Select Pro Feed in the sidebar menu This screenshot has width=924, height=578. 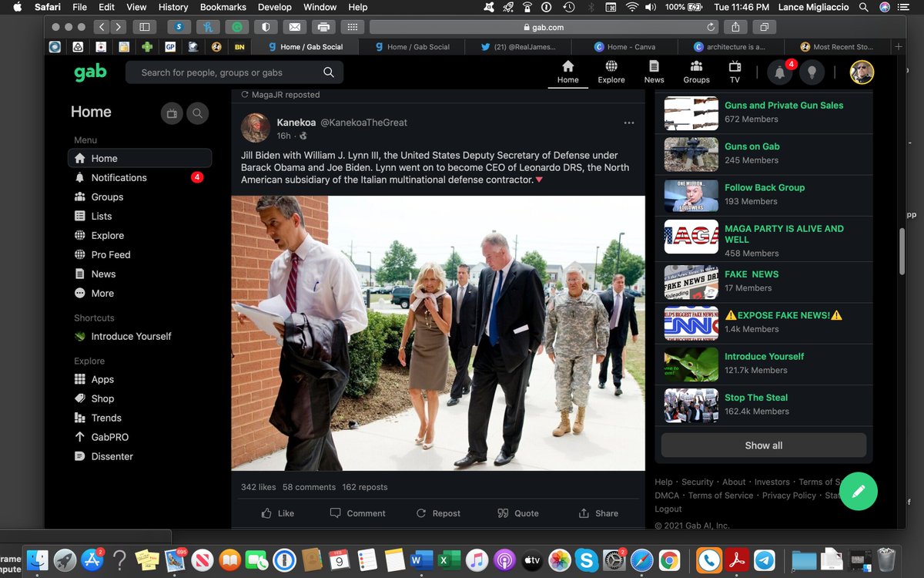[x=111, y=255]
